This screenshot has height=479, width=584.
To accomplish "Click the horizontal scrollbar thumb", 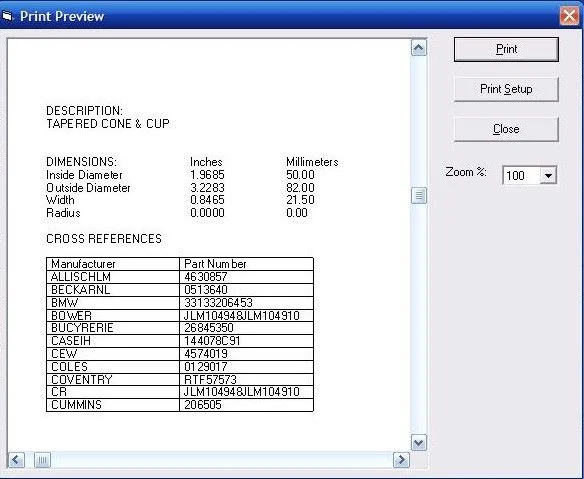I will point(42,460).
